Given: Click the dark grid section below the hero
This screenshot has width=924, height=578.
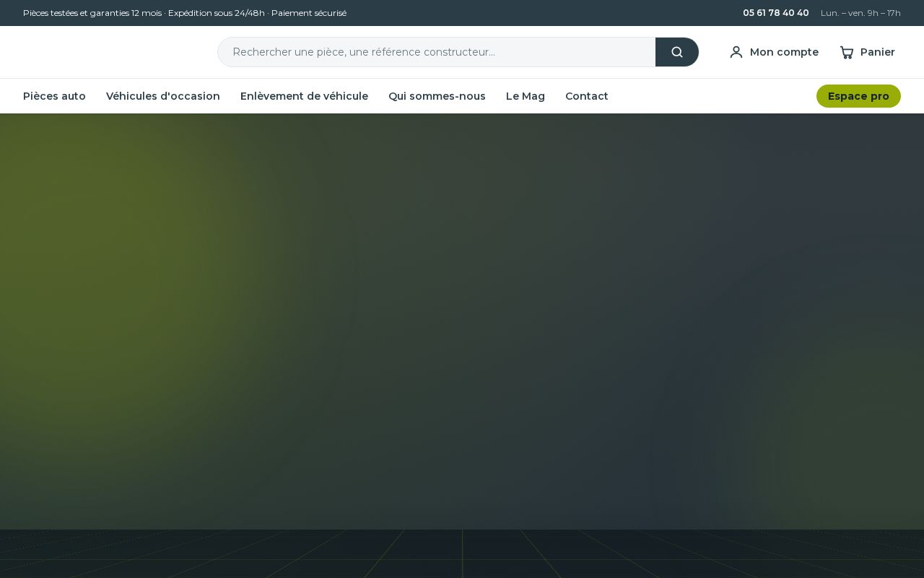Looking at the screenshot, I should [x=462, y=553].
